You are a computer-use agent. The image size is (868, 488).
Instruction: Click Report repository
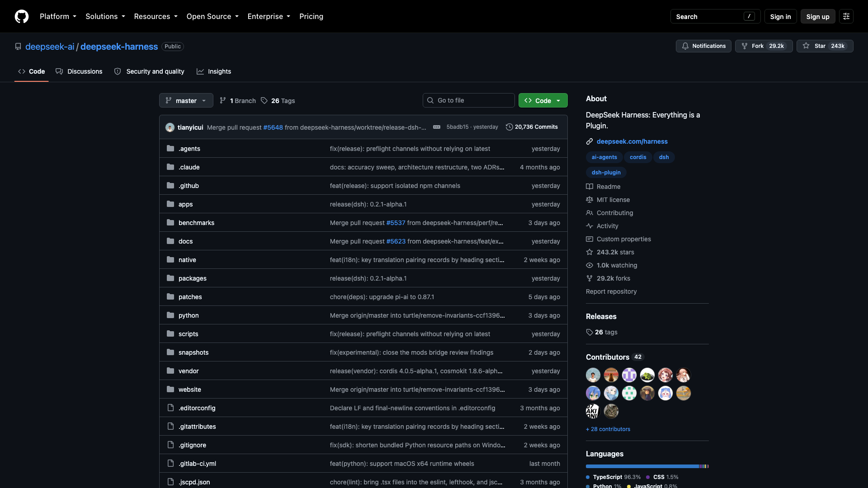611,291
